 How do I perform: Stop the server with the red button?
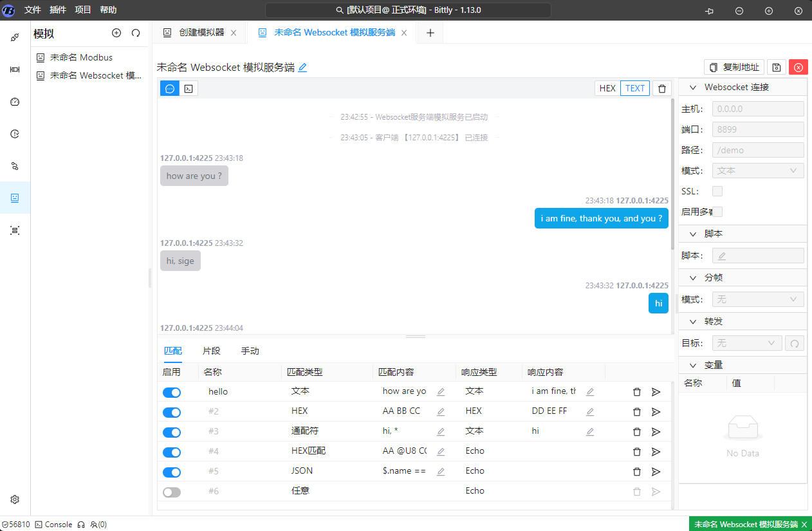pos(798,67)
